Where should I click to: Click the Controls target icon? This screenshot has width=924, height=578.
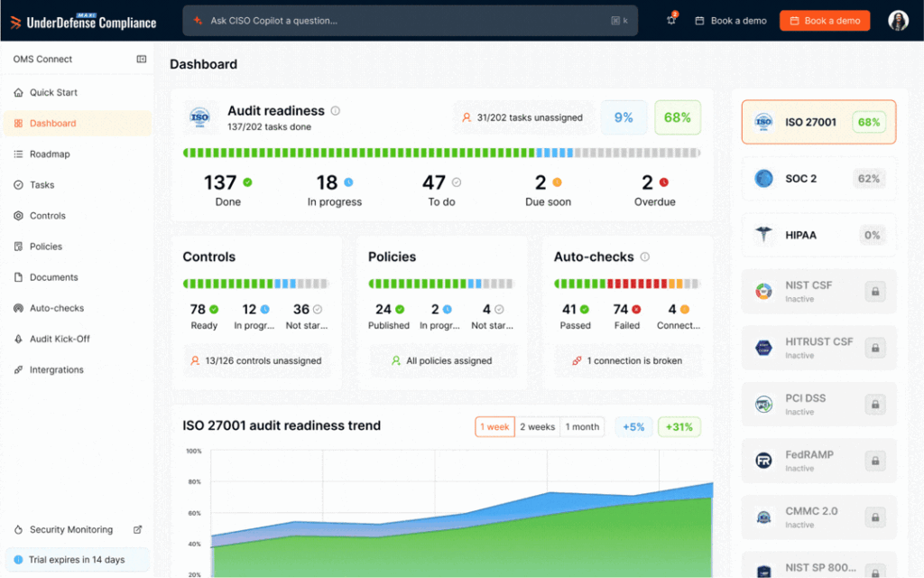pos(18,215)
